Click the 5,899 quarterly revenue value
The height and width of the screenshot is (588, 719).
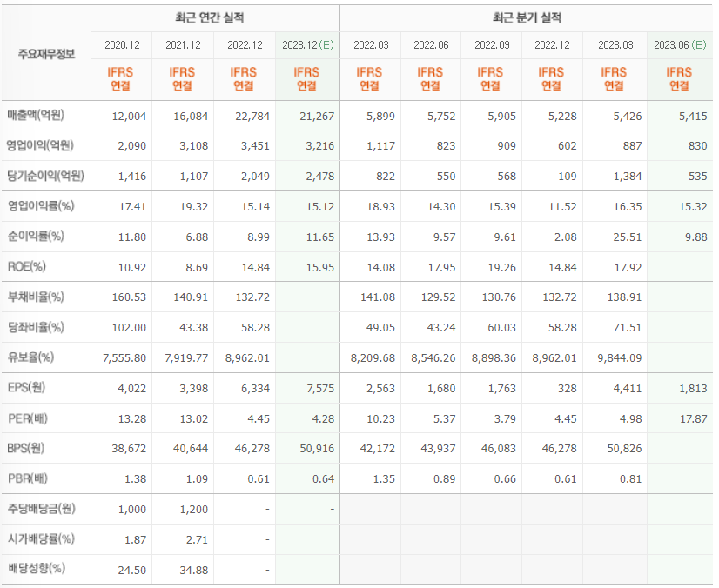(x=380, y=117)
